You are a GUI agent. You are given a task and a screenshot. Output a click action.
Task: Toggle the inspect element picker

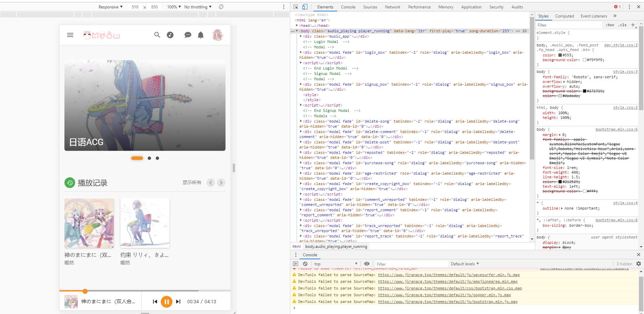pyautogui.click(x=296, y=7)
